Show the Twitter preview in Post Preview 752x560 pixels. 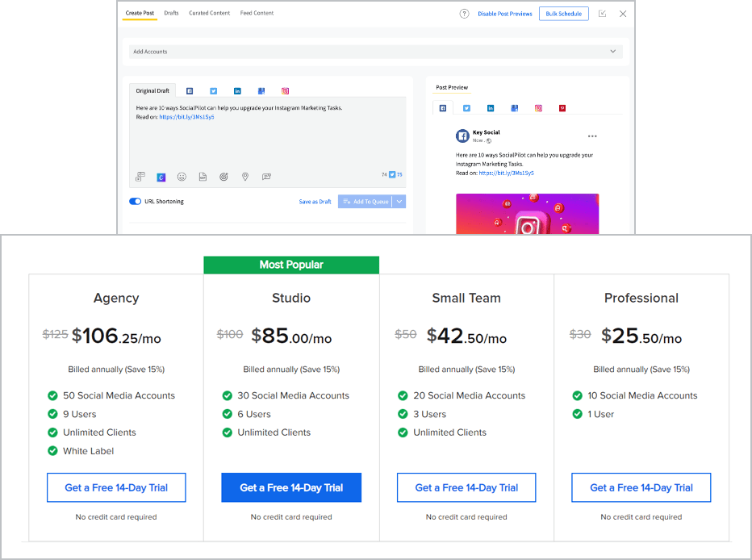point(466,108)
